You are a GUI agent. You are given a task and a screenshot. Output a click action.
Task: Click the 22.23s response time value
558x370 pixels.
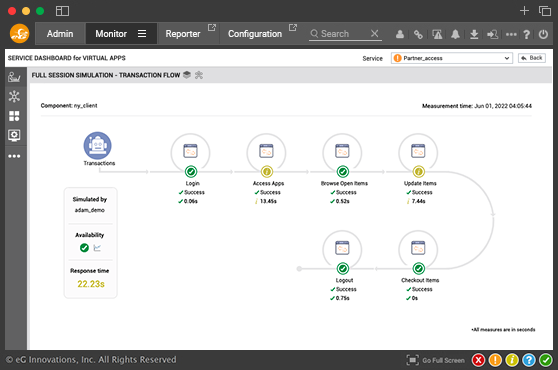pyautogui.click(x=91, y=284)
